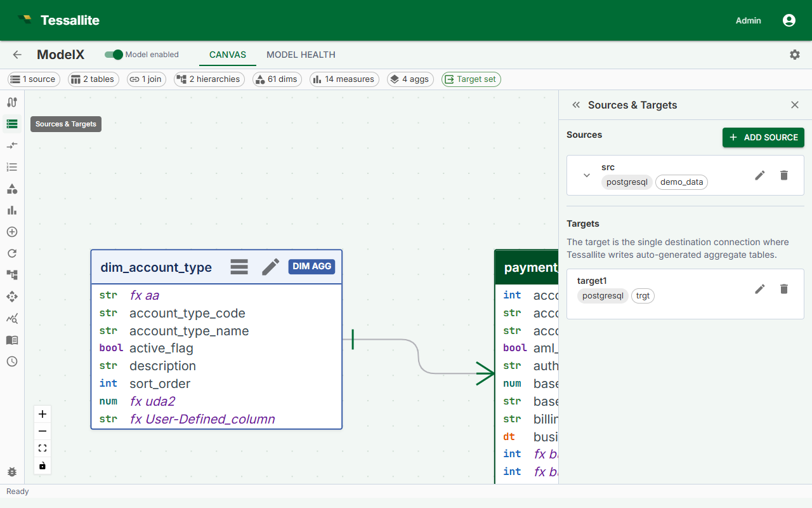Open the joins arrows sidebar icon
The image size is (812, 508).
(x=11, y=145)
